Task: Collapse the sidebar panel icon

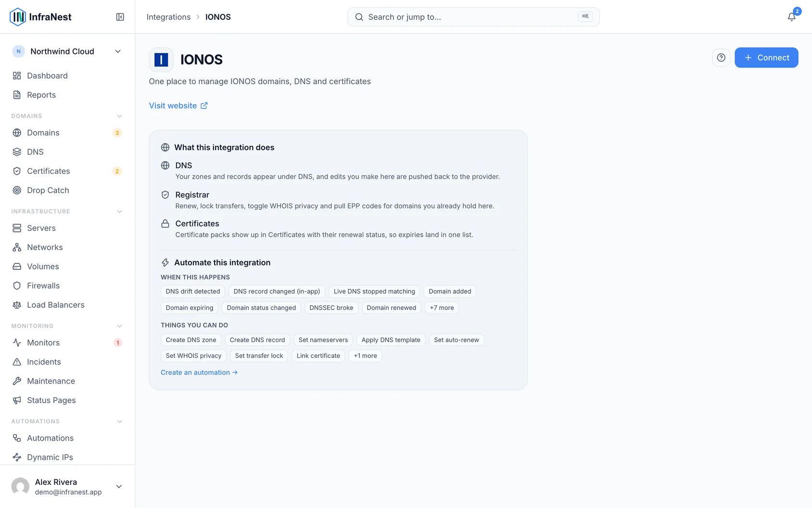Action: click(120, 17)
